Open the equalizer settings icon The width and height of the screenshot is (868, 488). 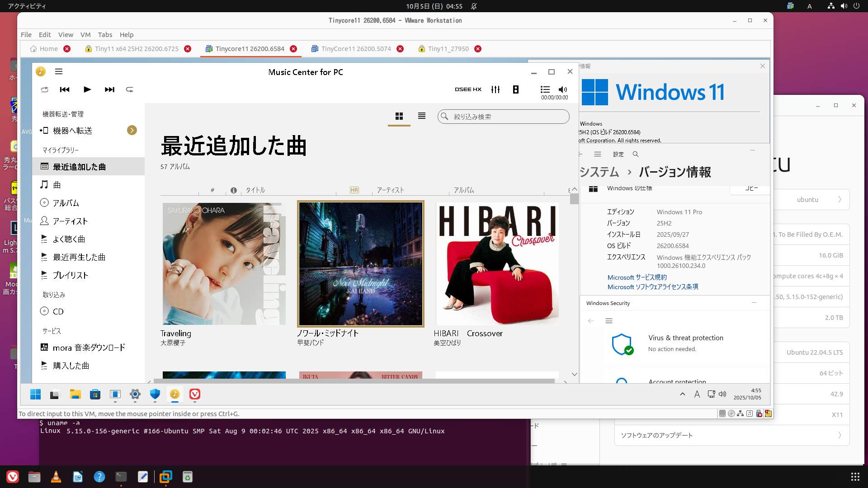(495, 89)
